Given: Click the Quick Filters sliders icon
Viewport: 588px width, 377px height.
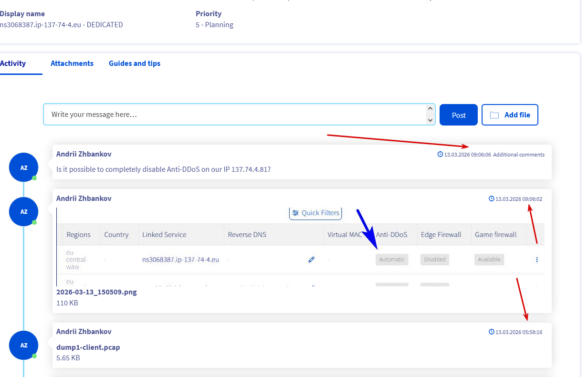Looking at the screenshot, I should tap(296, 213).
